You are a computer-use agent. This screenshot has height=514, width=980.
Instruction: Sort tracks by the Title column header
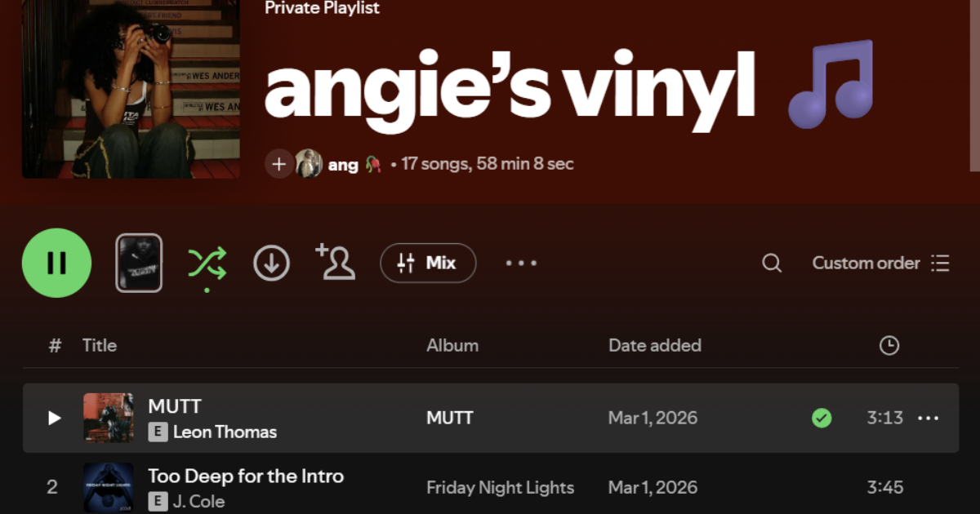(x=100, y=345)
